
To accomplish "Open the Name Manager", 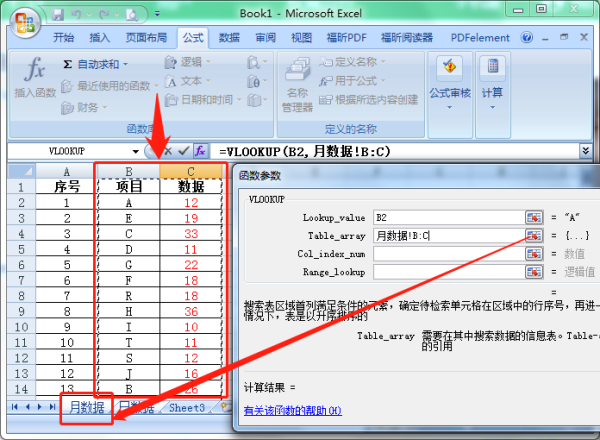I will click(297, 85).
